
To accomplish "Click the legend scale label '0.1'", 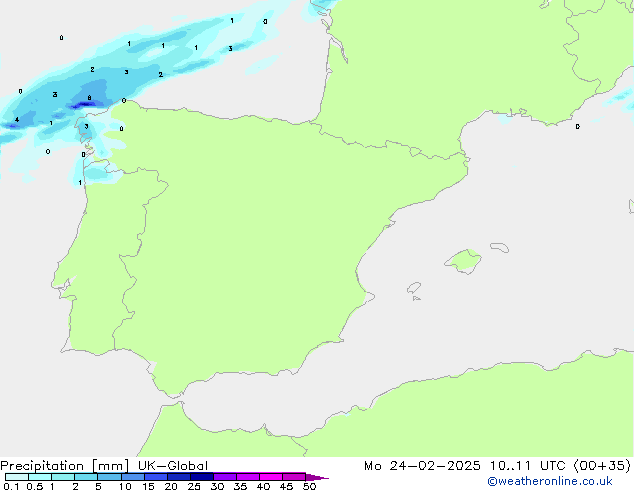I will tap(11, 486).
